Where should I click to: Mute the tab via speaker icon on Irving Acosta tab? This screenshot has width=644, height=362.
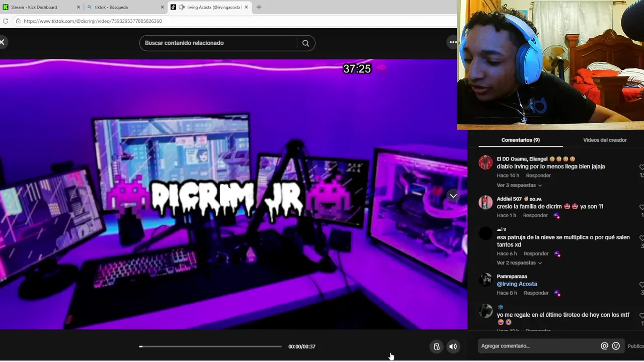182,7
